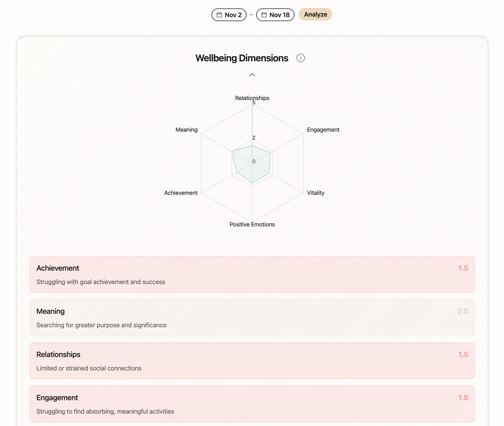Open the Nov 2 start date picker

coord(229,15)
